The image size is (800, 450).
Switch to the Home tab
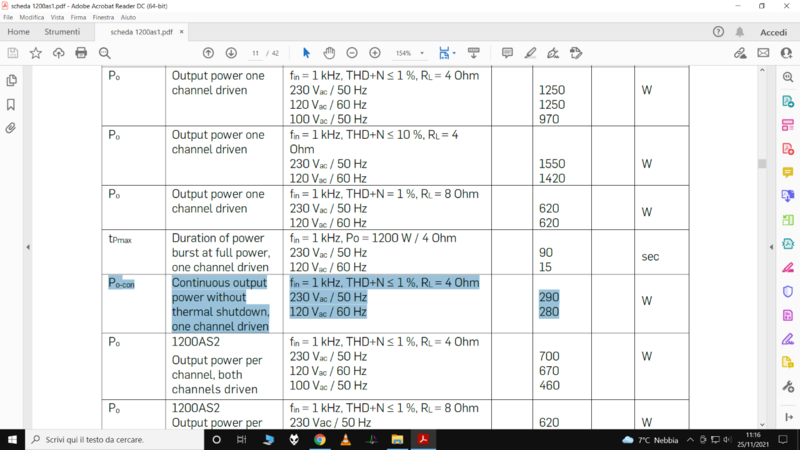tap(18, 32)
